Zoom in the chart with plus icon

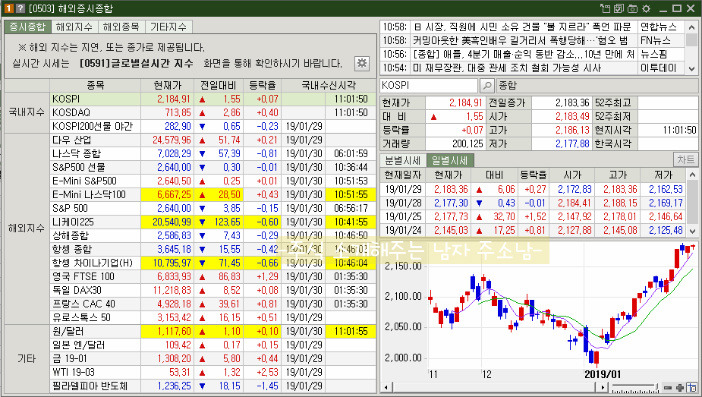(x=680, y=388)
